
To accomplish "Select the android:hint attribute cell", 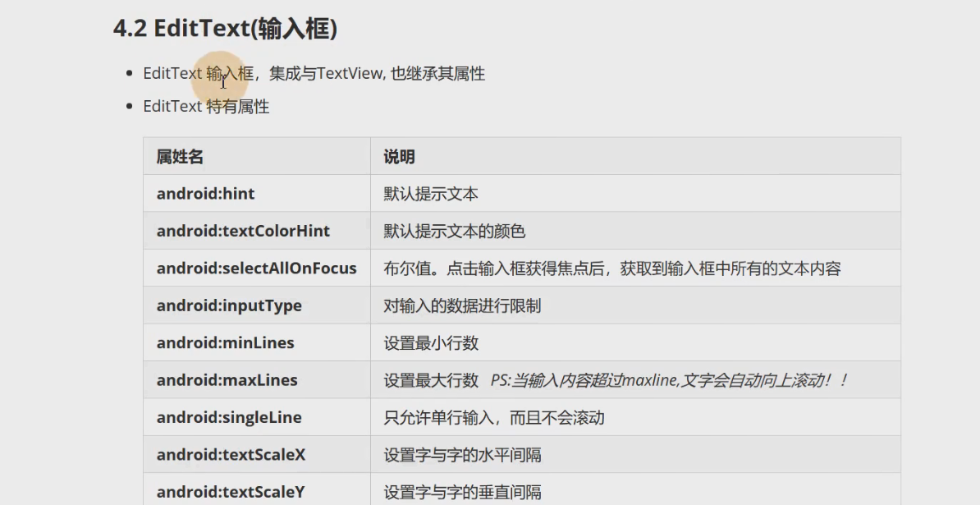I will tap(206, 194).
